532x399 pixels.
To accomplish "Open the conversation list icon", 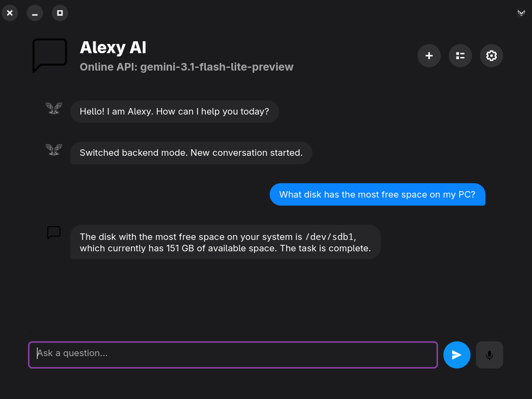I will [x=460, y=55].
